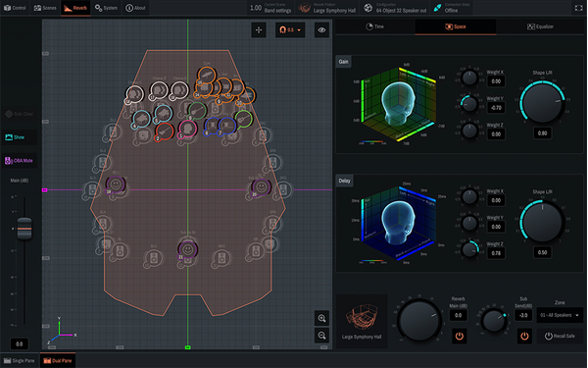Click the Reverb Main dB large knob
This screenshot has height=368, width=588.
[419, 320]
